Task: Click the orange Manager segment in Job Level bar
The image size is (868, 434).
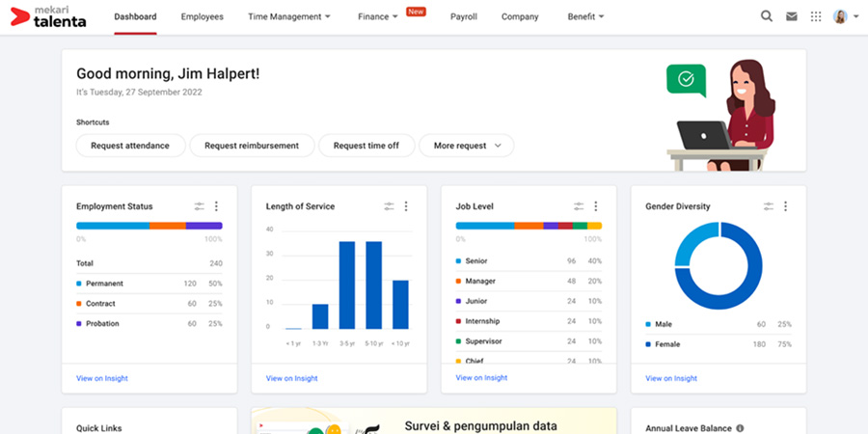Action: (x=529, y=226)
